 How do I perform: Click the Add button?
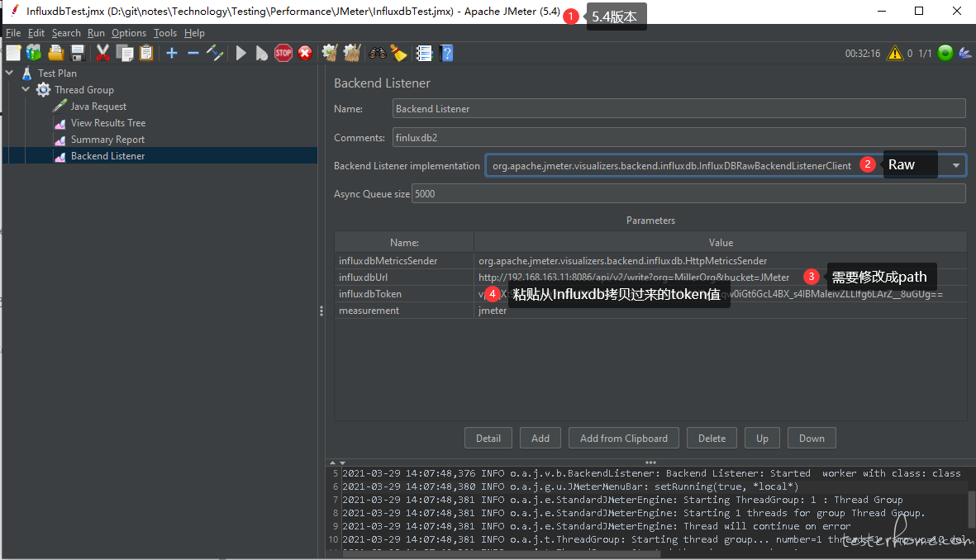(540, 438)
